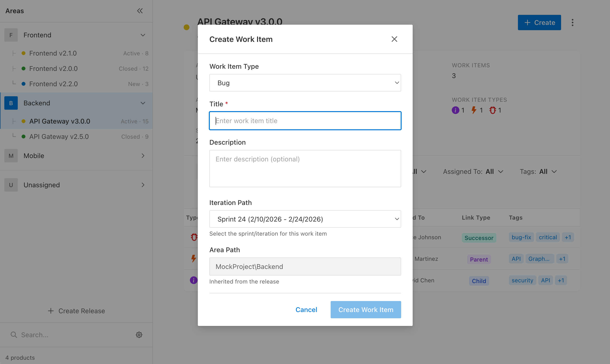
Task: Click the work item title input field
Action: click(305, 121)
